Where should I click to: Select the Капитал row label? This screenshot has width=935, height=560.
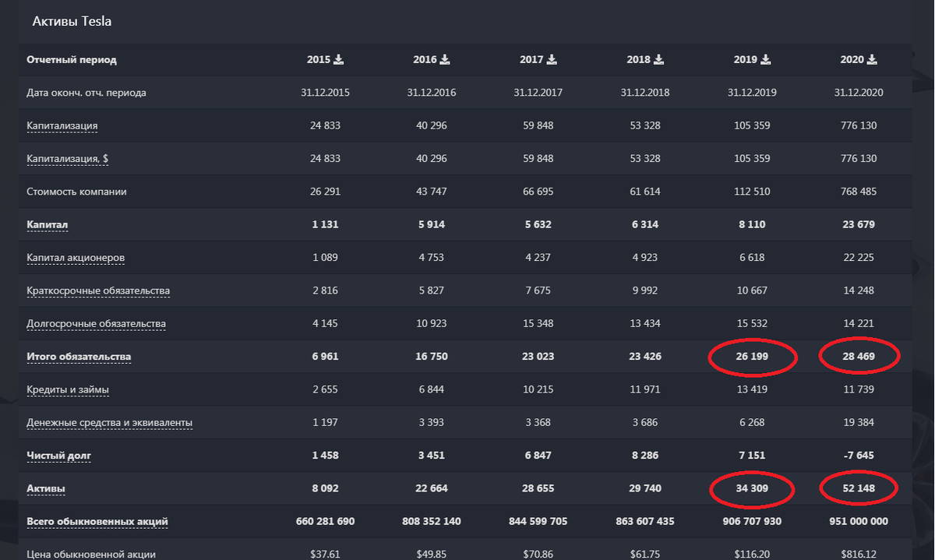[x=48, y=224]
